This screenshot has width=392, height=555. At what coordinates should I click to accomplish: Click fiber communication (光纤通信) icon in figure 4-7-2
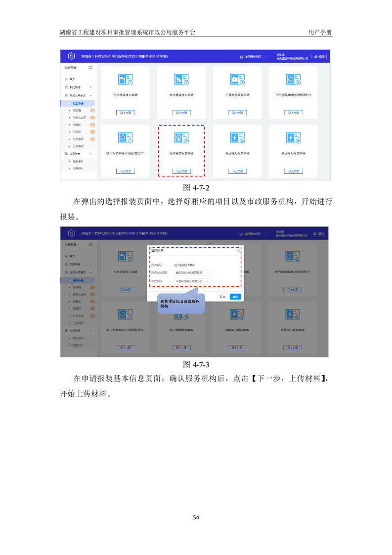pos(181,138)
